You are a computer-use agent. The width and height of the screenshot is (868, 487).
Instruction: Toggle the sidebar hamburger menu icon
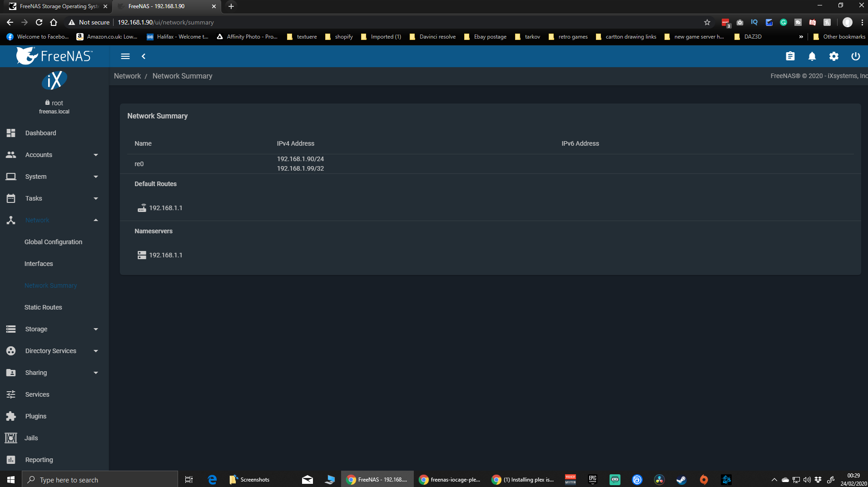(x=125, y=56)
